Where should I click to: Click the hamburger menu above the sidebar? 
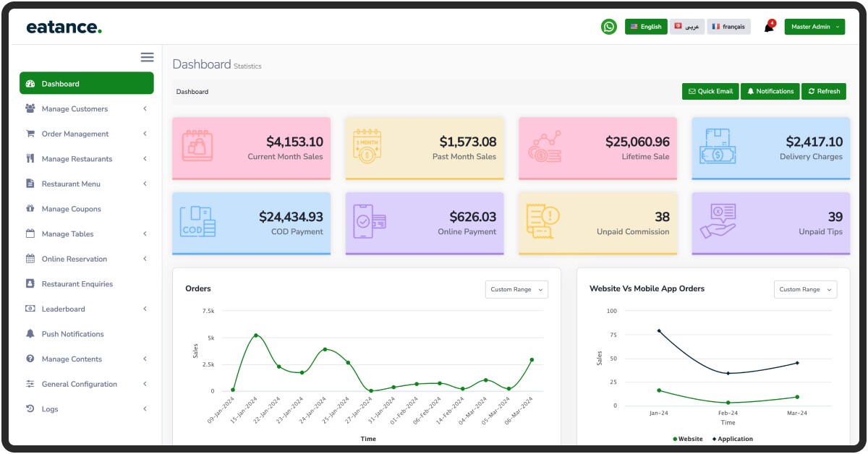(x=147, y=57)
